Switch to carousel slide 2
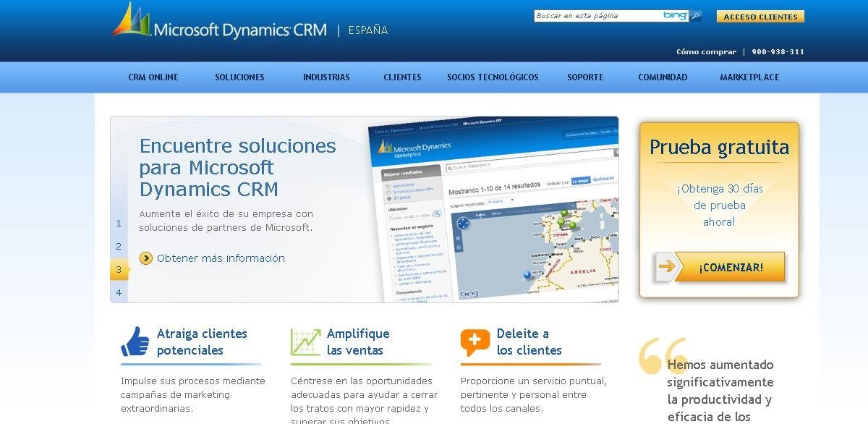The image size is (868, 424). coord(119,247)
